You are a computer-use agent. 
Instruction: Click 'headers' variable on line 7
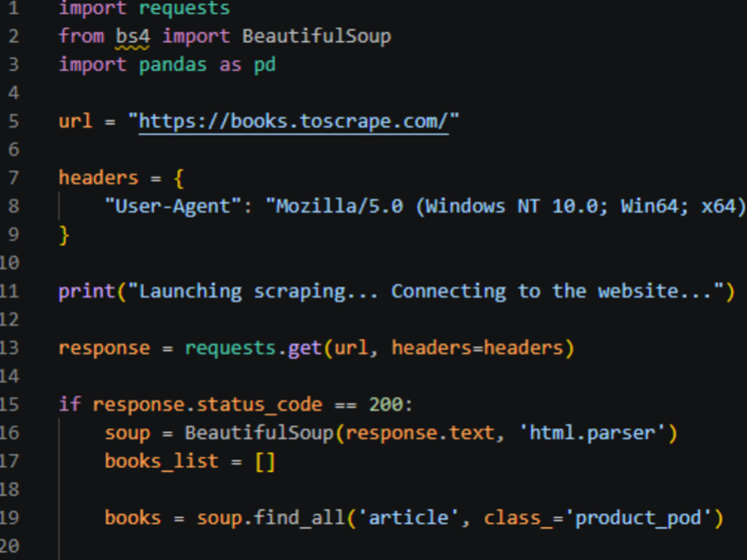98,178
